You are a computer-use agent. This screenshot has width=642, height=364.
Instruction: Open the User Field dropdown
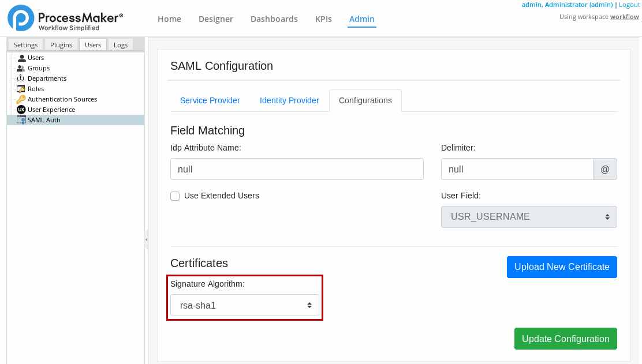tap(528, 217)
